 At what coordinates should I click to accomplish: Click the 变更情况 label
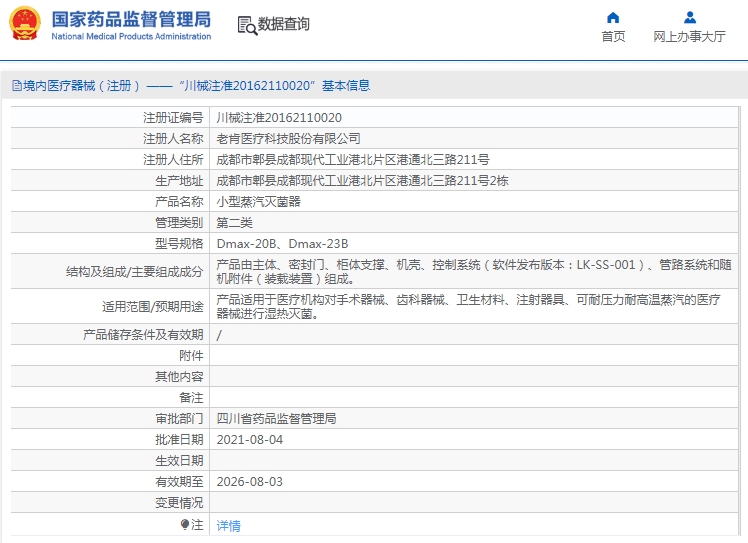(179, 503)
